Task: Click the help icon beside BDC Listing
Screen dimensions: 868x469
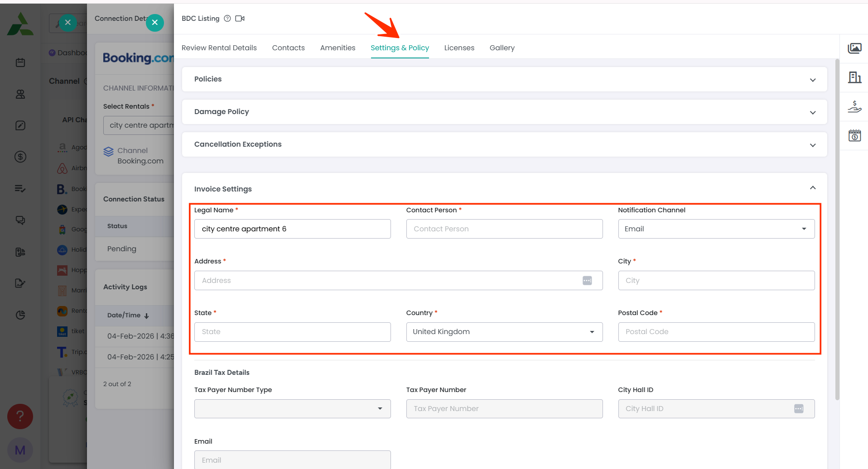Action: [227, 19]
